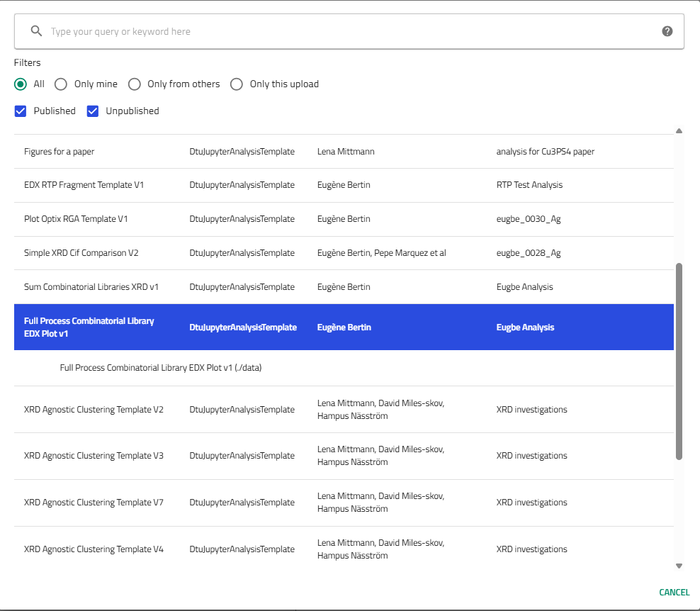
Task: Choose the Only from others filter
Action: [135, 84]
